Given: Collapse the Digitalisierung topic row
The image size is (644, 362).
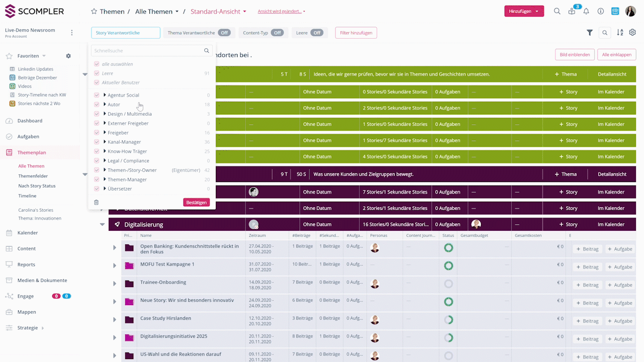Looking at the screenshot, I should click(x=103, y=225).
